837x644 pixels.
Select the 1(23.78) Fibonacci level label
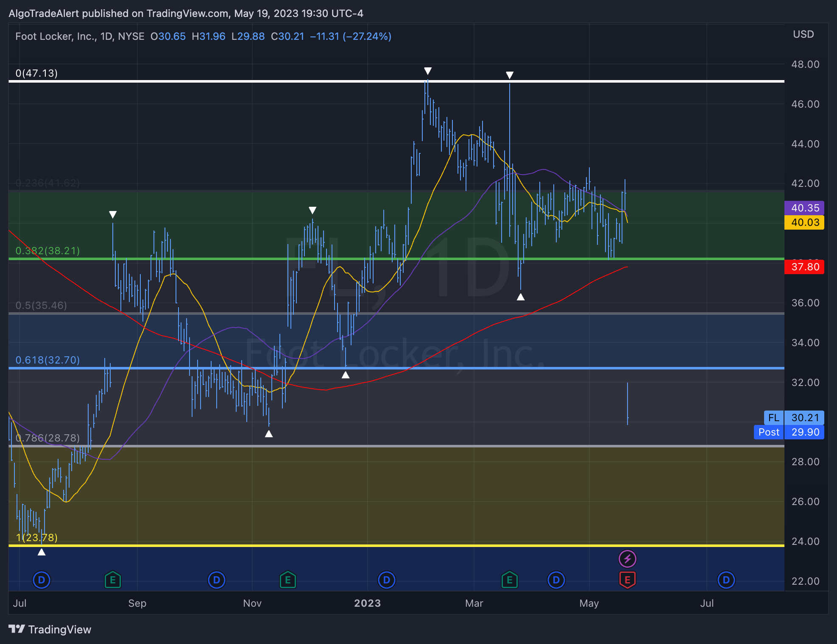point(36,538)
